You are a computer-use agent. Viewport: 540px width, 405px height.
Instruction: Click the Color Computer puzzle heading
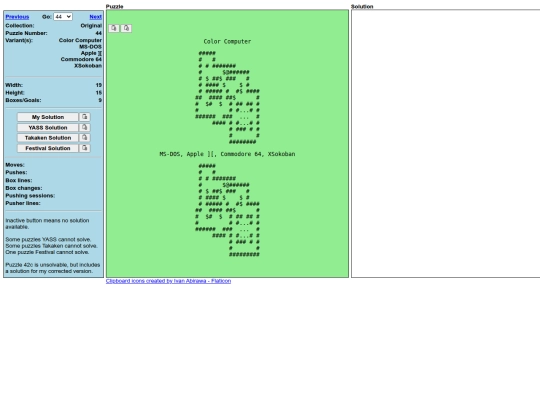(x=227, y=41)
